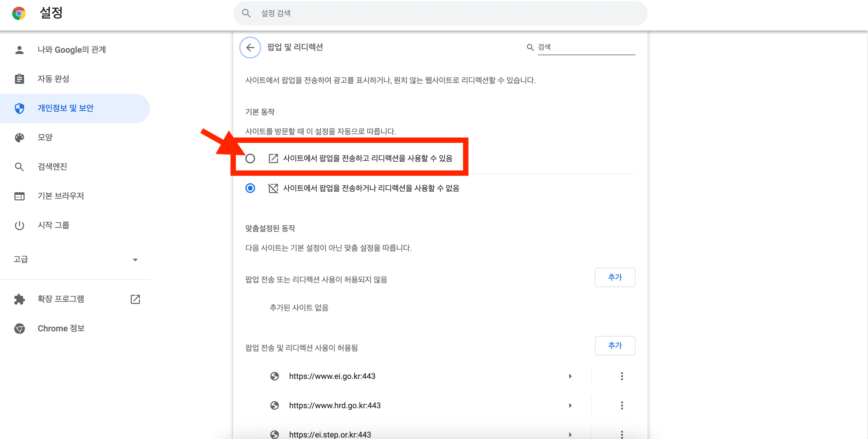The height and width of the screenshot is (439, 868).
Task: Click the 팝업 및 리디렉션 back arrow
Action: 250,48
